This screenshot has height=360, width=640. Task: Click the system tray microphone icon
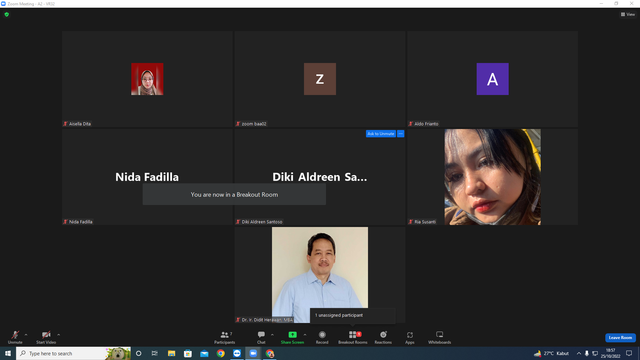587,353
